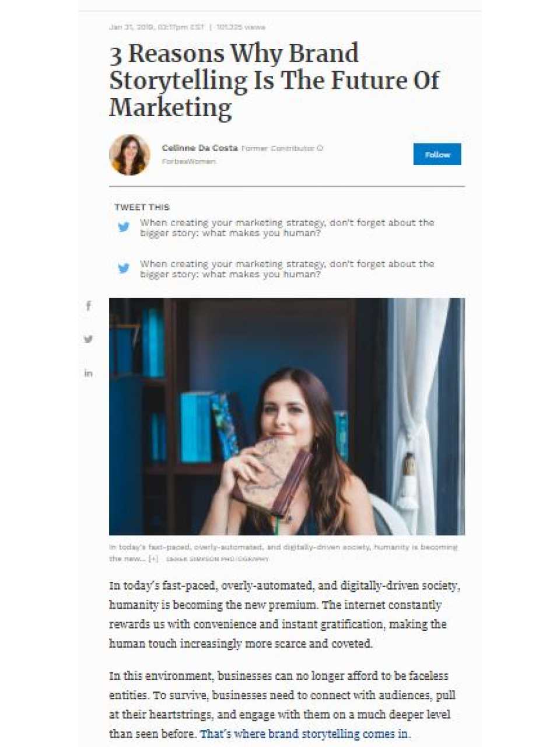Click the second tweet's Twitter bird icon
The image size is (560, 747).
[124, 268]
